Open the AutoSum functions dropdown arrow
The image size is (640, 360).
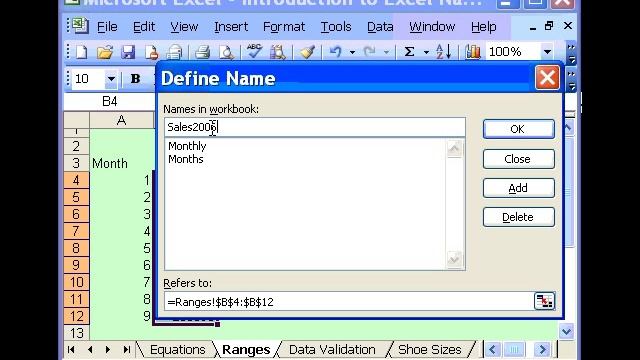(426, 52)
